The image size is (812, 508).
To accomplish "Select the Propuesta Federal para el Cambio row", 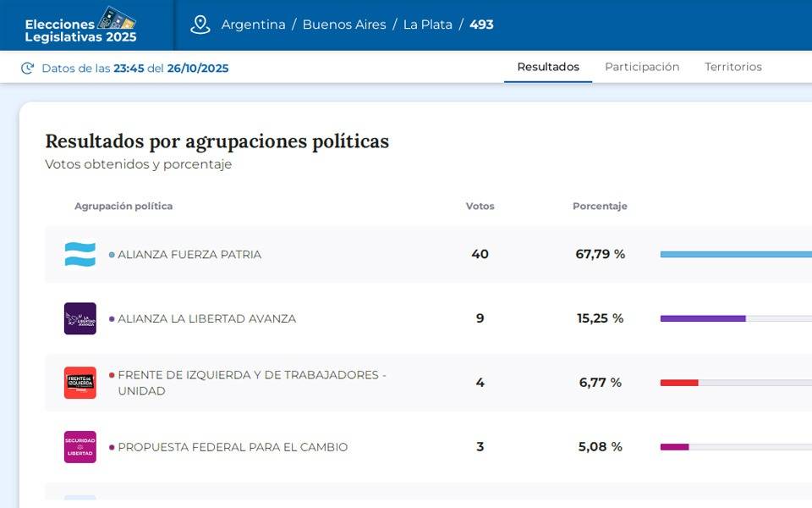I will coord(233,447).
